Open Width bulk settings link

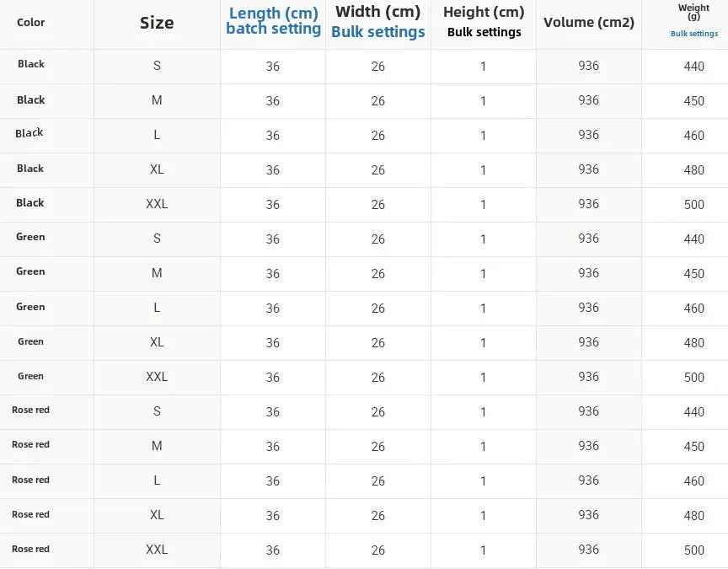click(377, 32)
